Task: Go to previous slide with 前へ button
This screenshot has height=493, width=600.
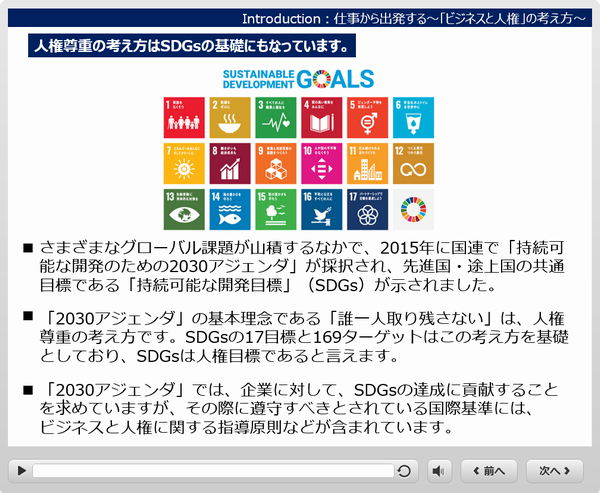Action: [489, 471]
